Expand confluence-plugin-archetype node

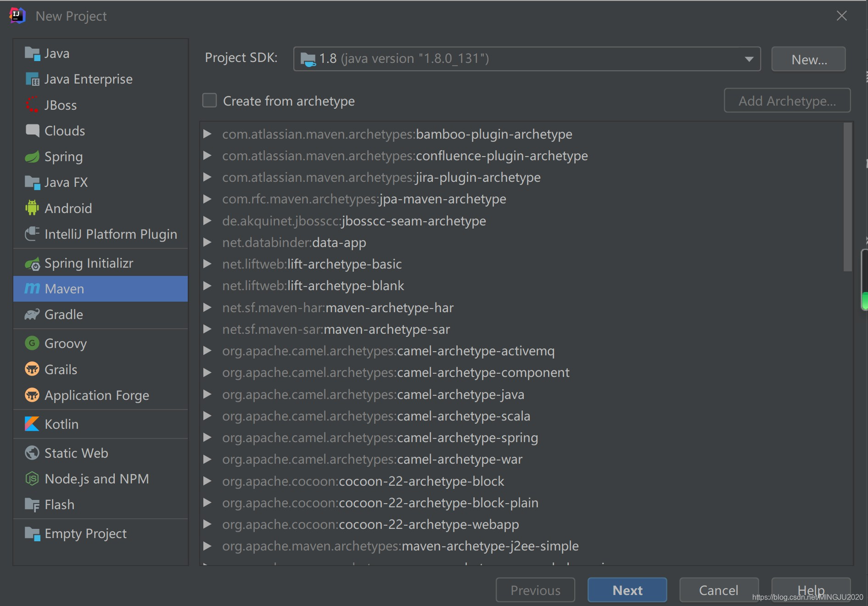click(207, 156)
